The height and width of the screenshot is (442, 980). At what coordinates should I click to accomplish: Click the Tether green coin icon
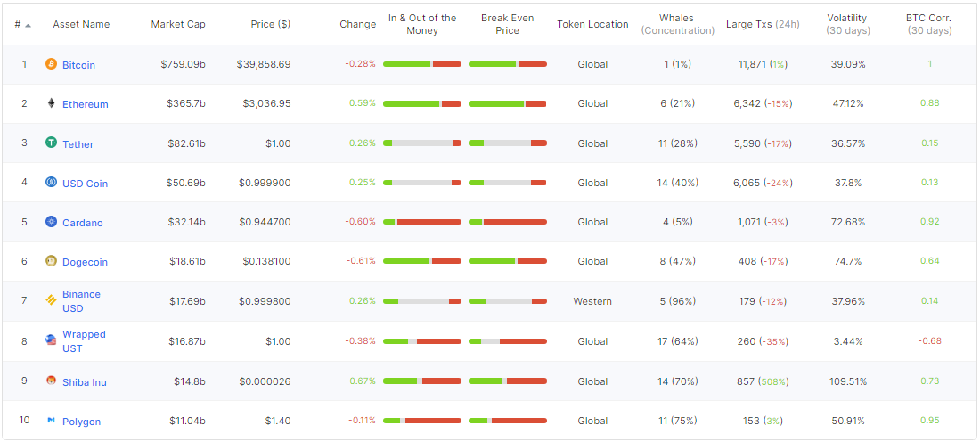tap(52, 143)
